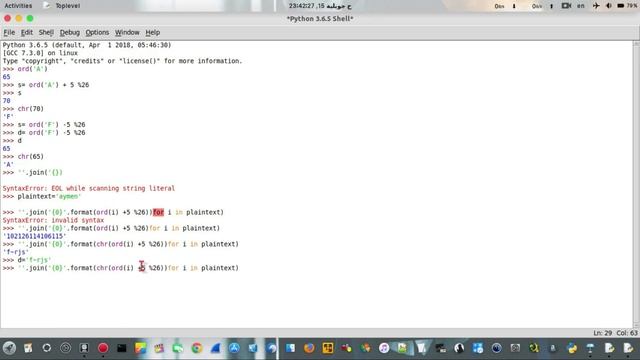This screenshot has width=640, height=360.
Task: Open the film clapperboard app in dock
Action: click(159, 348)
